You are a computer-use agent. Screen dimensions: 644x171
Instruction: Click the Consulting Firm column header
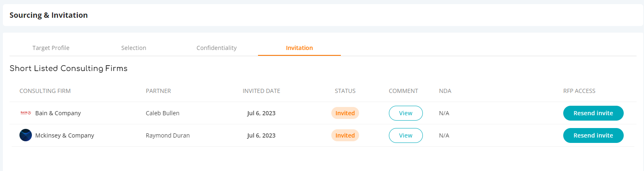[45, 91]
